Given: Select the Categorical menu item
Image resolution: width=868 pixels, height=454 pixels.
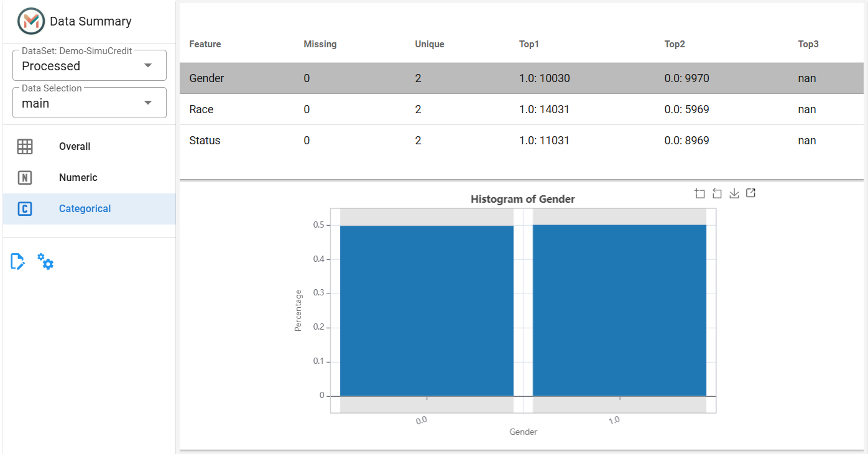Looking at the screenshot, I should 90,209.
